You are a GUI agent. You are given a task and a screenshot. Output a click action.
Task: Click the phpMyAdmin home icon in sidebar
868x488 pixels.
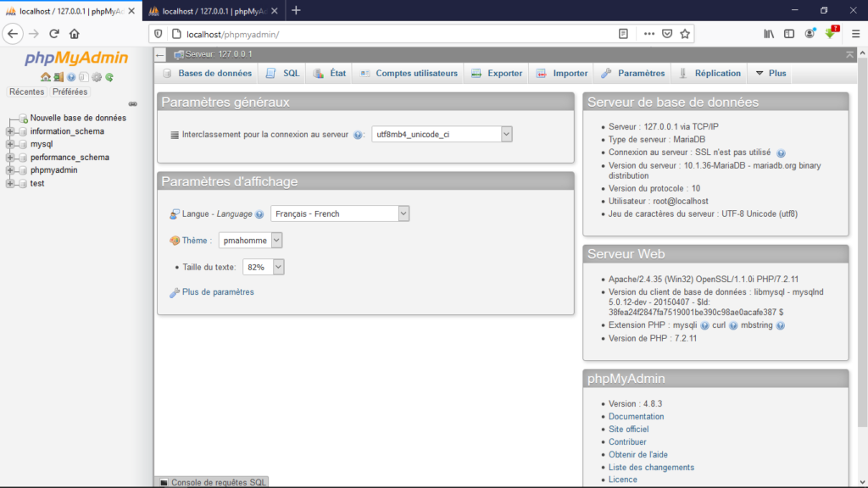click(46, 77)
